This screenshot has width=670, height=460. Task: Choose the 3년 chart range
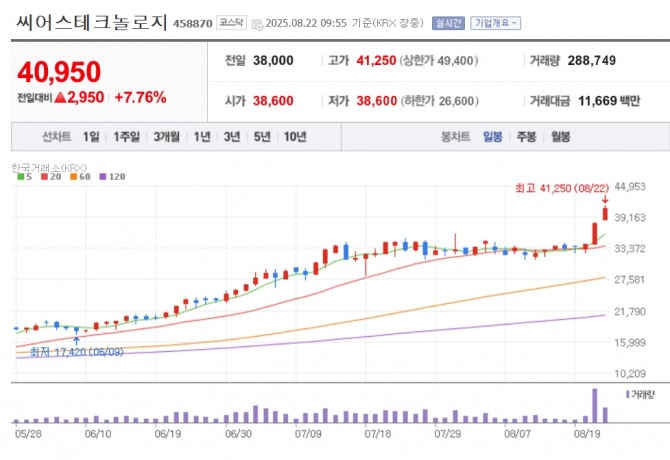tap(232, 137)
